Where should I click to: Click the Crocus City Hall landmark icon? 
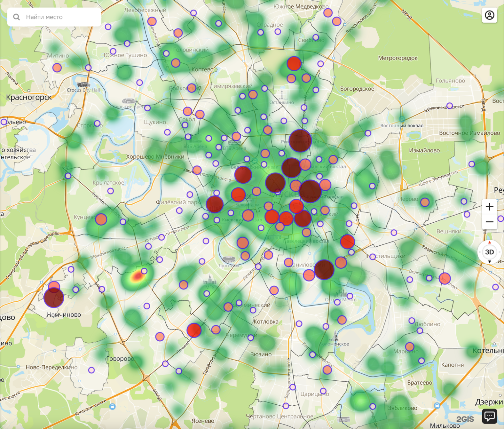tap(83, 85)
